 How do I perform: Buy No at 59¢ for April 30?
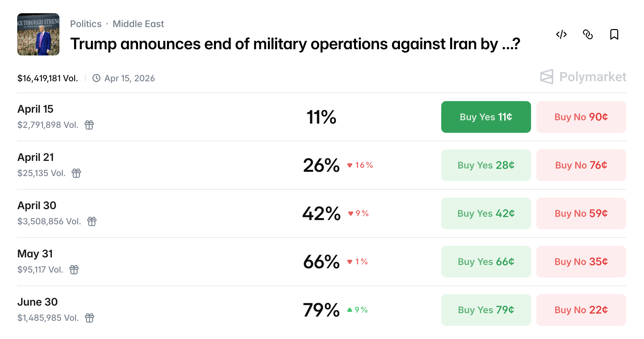[581, 213]
